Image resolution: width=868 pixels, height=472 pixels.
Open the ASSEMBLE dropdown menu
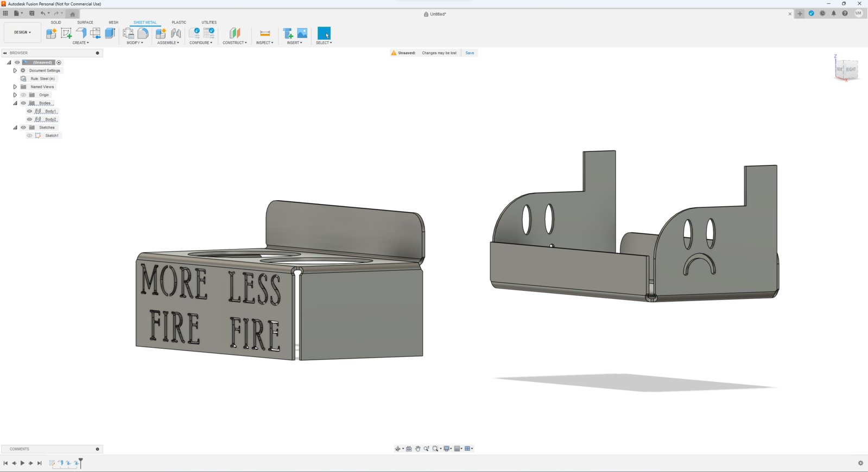click(168, 43)
